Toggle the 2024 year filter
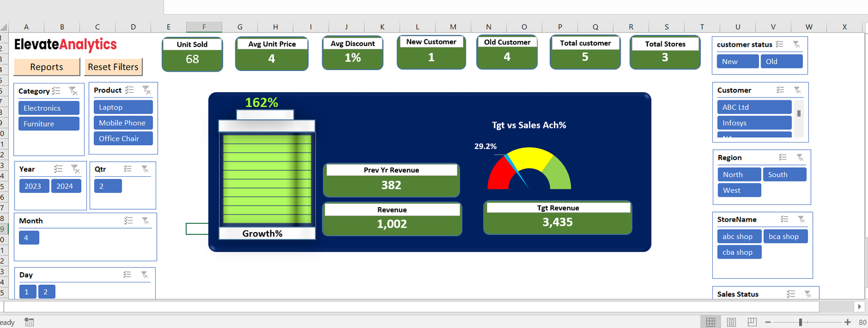The width and height of the screenshot is (868, 328). [x=66, y=186]
